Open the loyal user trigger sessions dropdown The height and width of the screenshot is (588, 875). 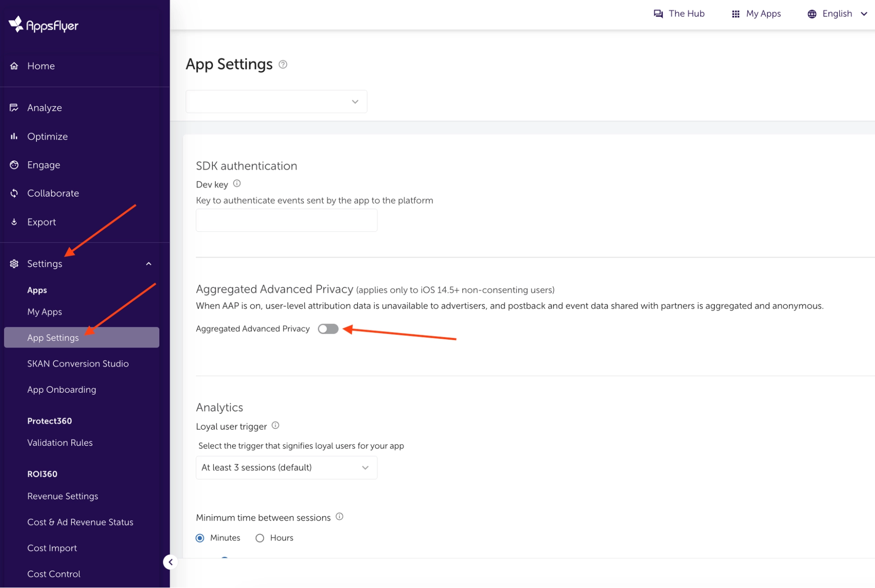286,467
